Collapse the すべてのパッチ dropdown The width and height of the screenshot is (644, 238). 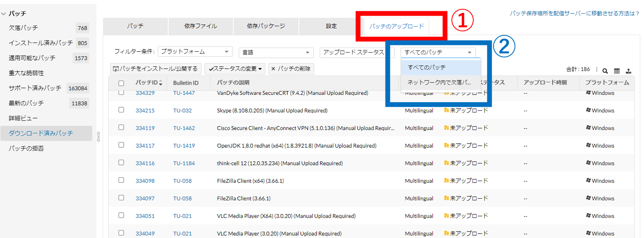coord(438,52)
